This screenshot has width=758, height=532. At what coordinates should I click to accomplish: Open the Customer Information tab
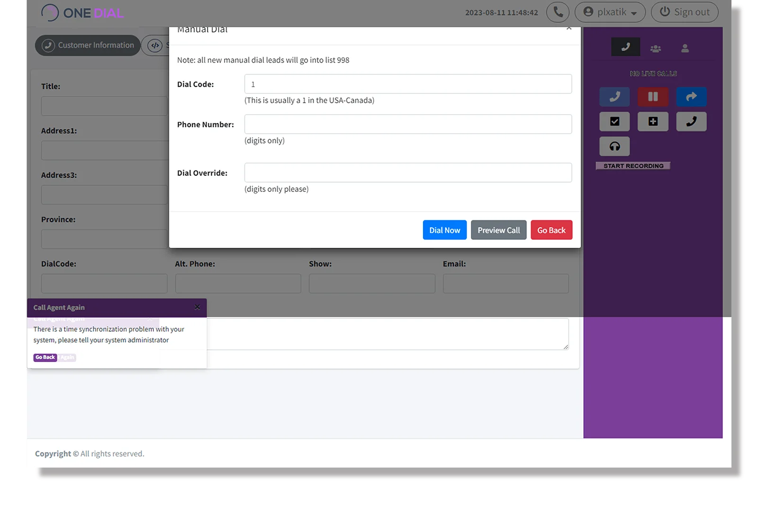pyautogui.click(x=88, y=45)
